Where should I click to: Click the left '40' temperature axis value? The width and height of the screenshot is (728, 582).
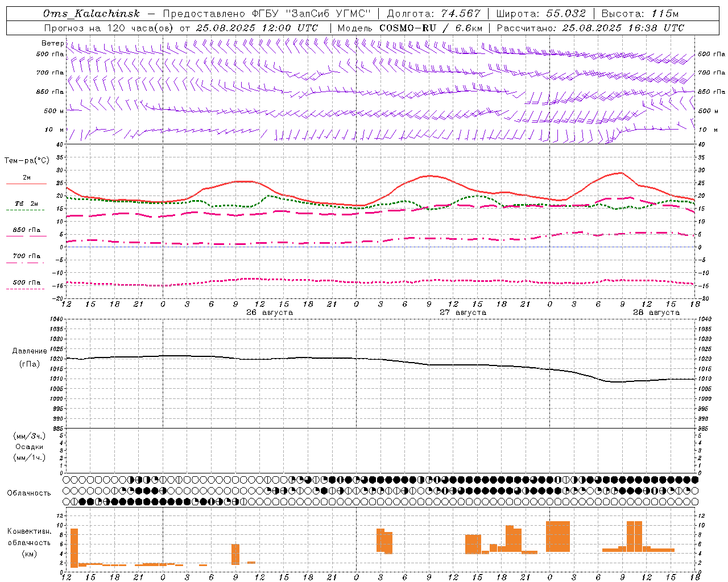pos(59,144)
